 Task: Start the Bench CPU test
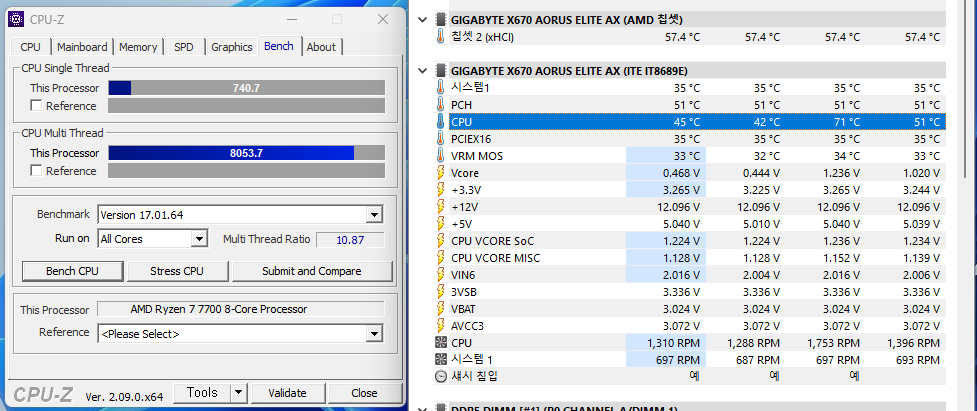pos(72,272)
